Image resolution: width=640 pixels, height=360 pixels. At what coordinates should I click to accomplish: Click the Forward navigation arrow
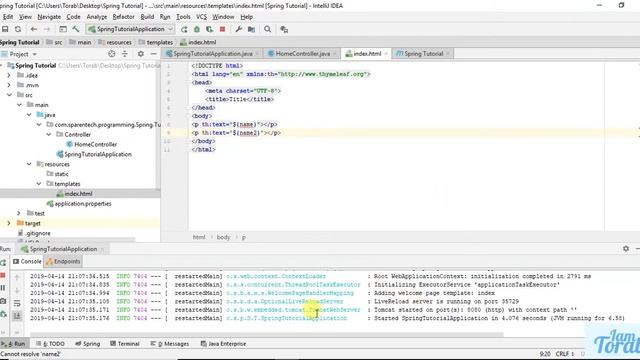coord(47,29)
